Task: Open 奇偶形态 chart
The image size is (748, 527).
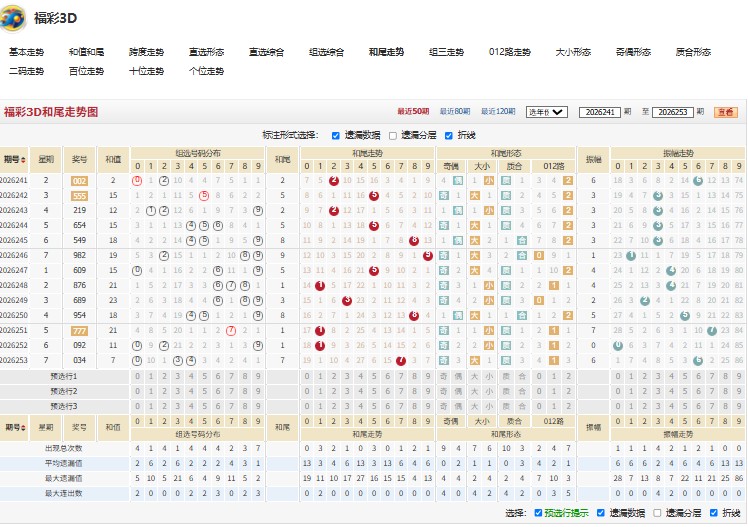Action: [634, 52]
